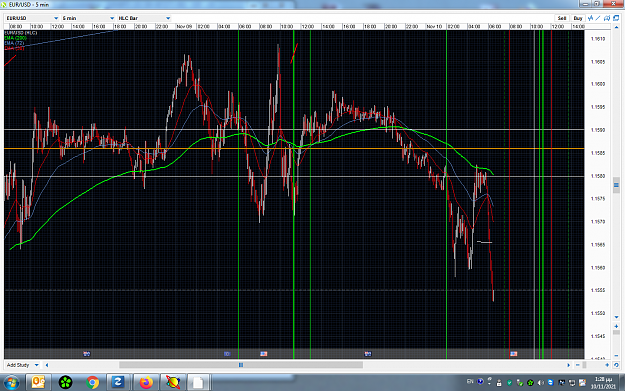
Task: Click the EMA (200) study label
Action: click(x=15, y=38)
